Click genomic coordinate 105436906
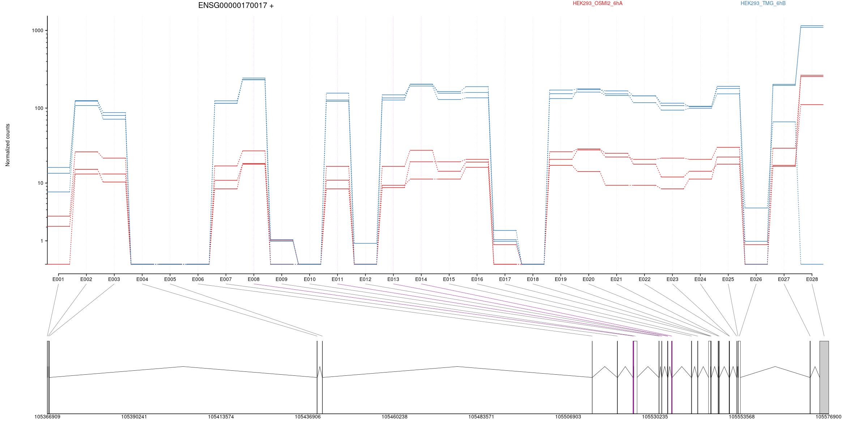Viewport: 868px width, 434px height. 308,417
